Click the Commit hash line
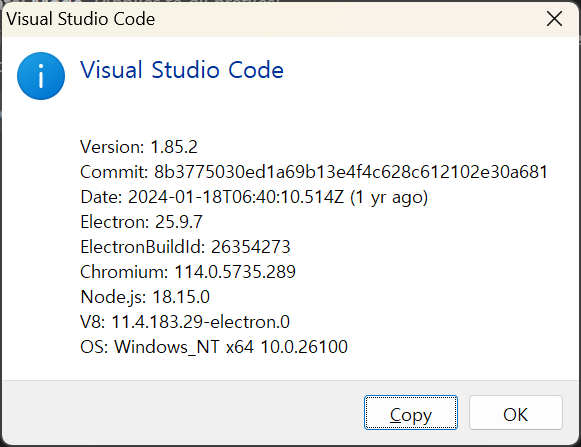The height and width of the screenshot is (447, 581). tap(314, 172)
